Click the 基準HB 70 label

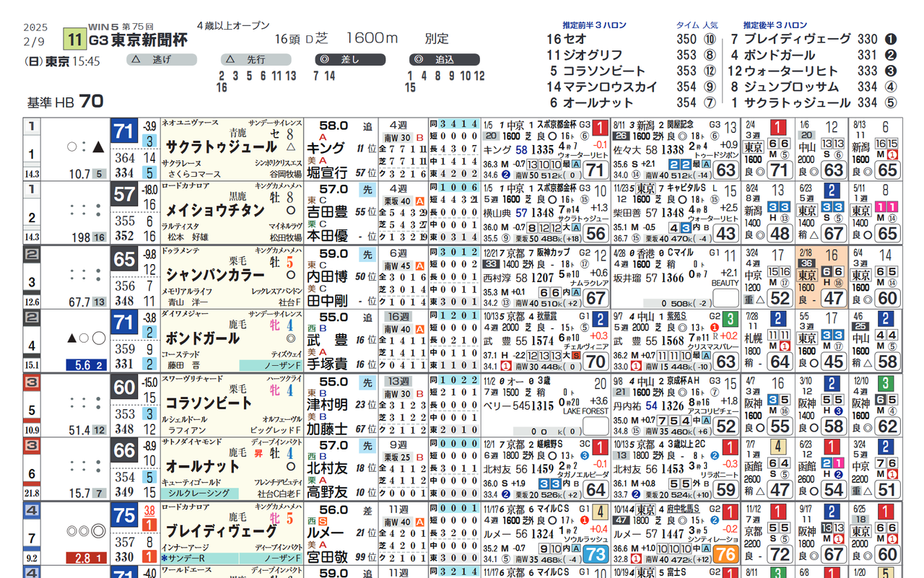65,102
